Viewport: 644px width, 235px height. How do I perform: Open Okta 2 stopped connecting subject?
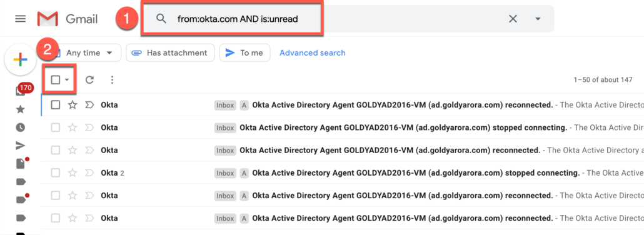pos(416,173)
